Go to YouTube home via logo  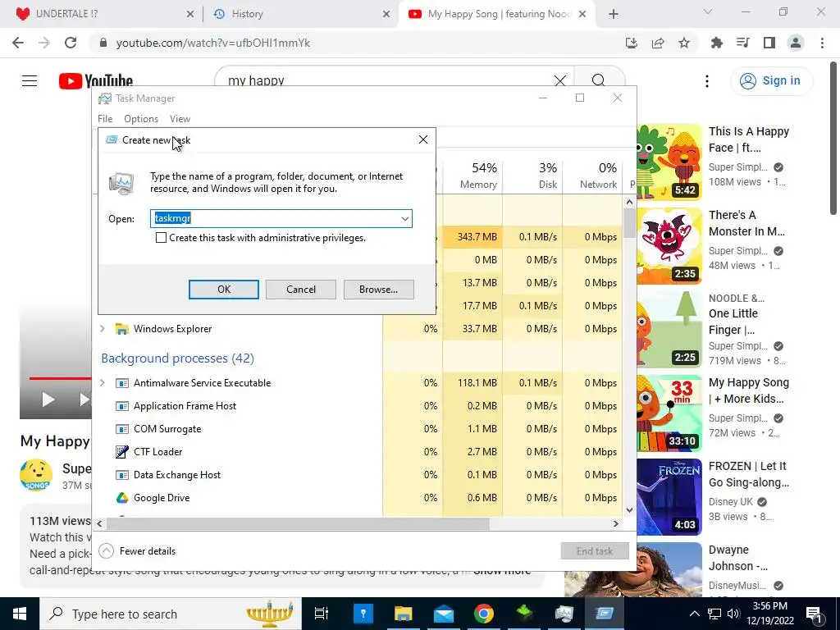click(96, 81)
